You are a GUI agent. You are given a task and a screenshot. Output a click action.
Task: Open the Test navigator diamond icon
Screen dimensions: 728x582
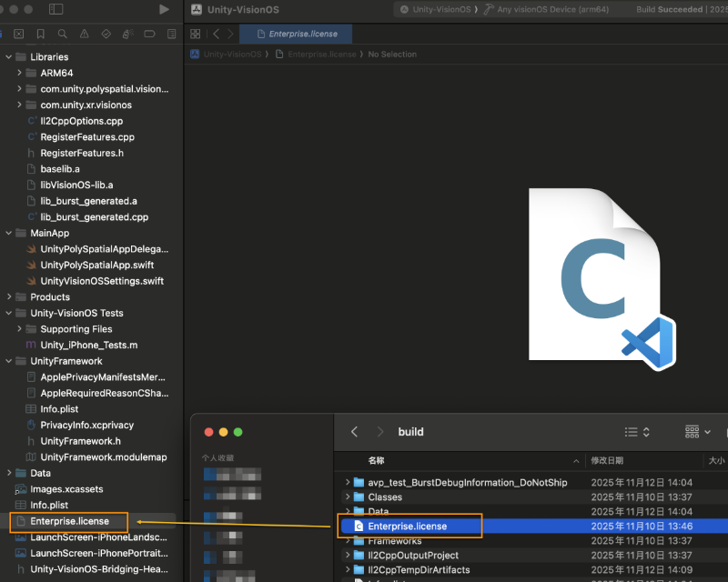click(106, 34)
